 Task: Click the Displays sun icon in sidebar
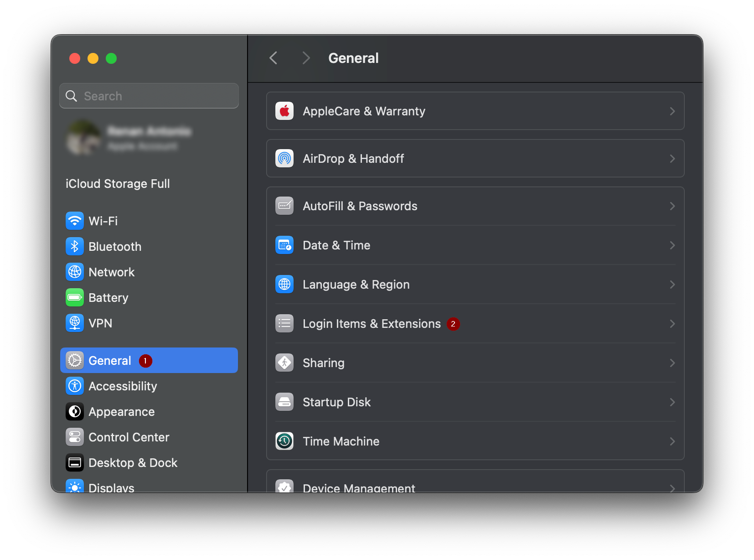[75, 486]
